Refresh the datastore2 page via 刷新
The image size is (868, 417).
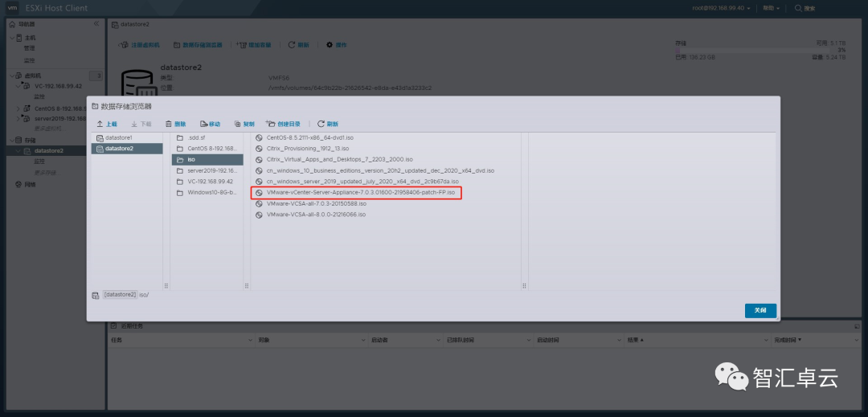tap(299, 45)
